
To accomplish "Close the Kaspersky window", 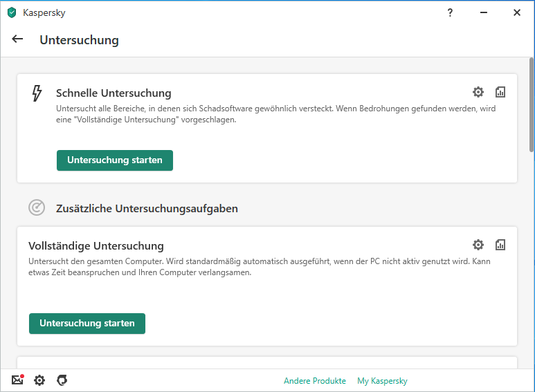I will tap(517, 12).
